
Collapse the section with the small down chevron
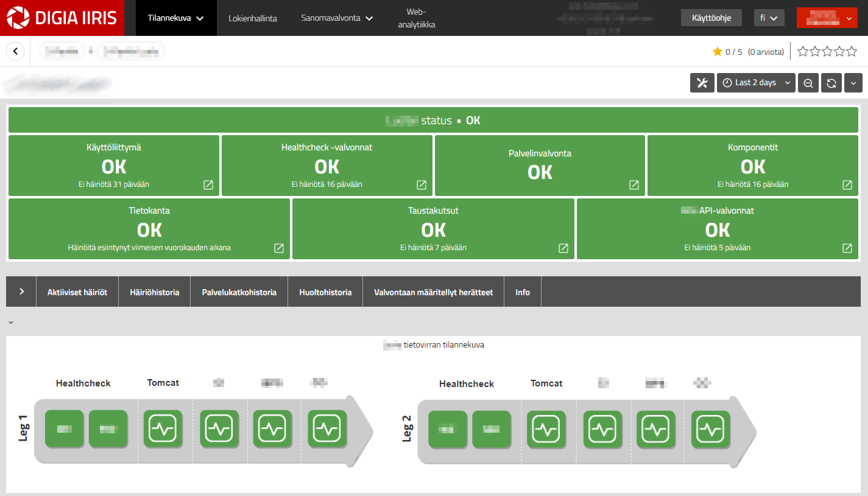11,322
